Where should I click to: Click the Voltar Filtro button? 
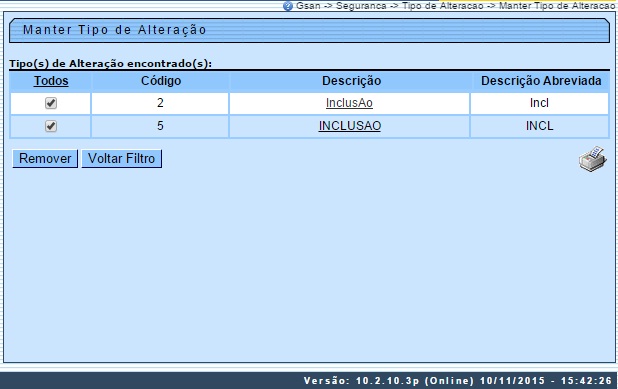click(x=121, y=158)
